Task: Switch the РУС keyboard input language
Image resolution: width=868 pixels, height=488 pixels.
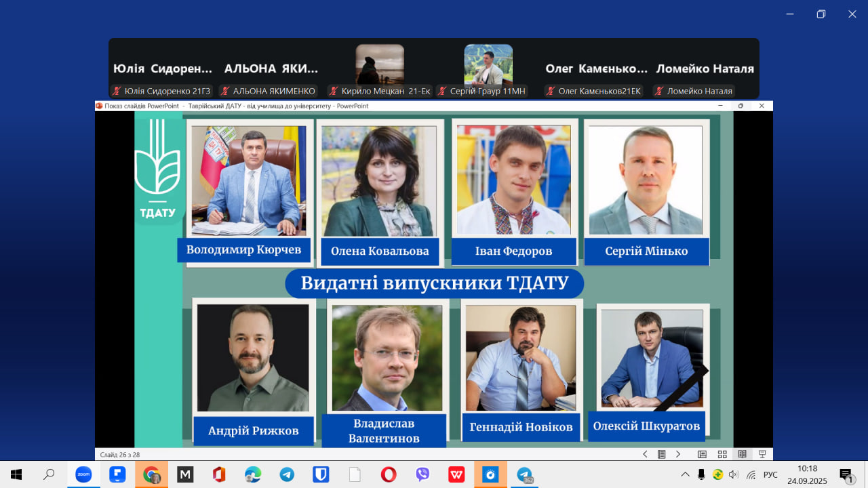Action: [771, 474]
